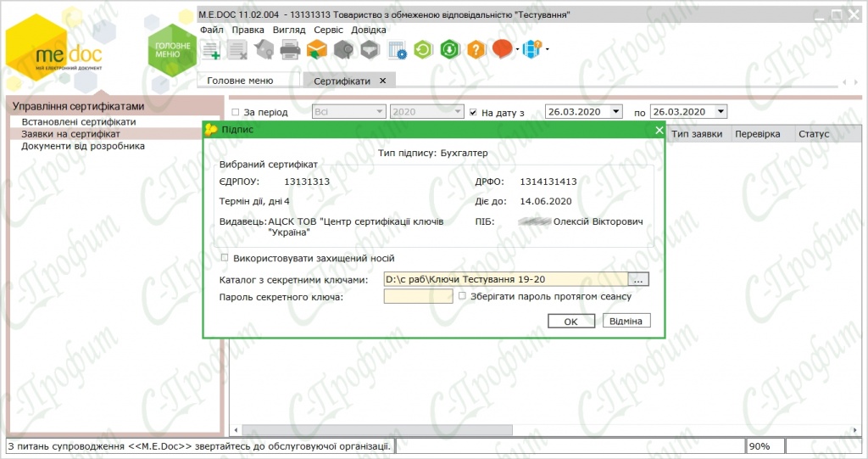Click OK in the Підпис dialog
The height and width of the screenshot is (459, 868).
[570, 322]
